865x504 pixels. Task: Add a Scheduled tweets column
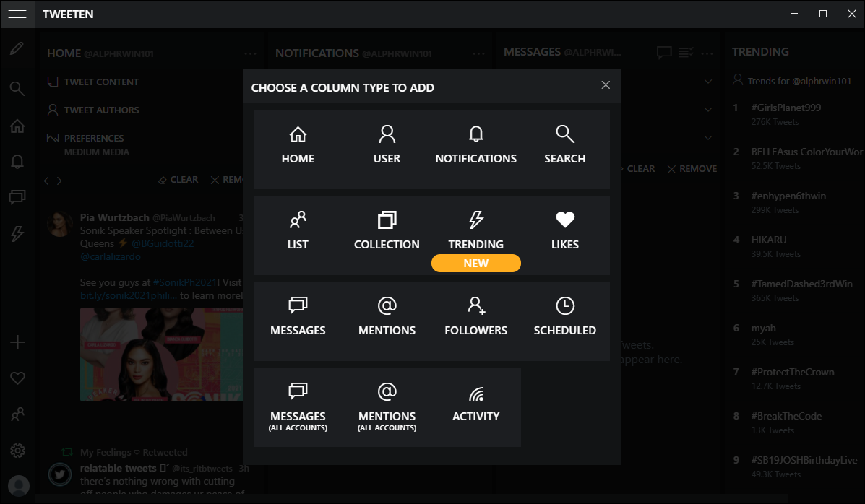pos(564,317)
